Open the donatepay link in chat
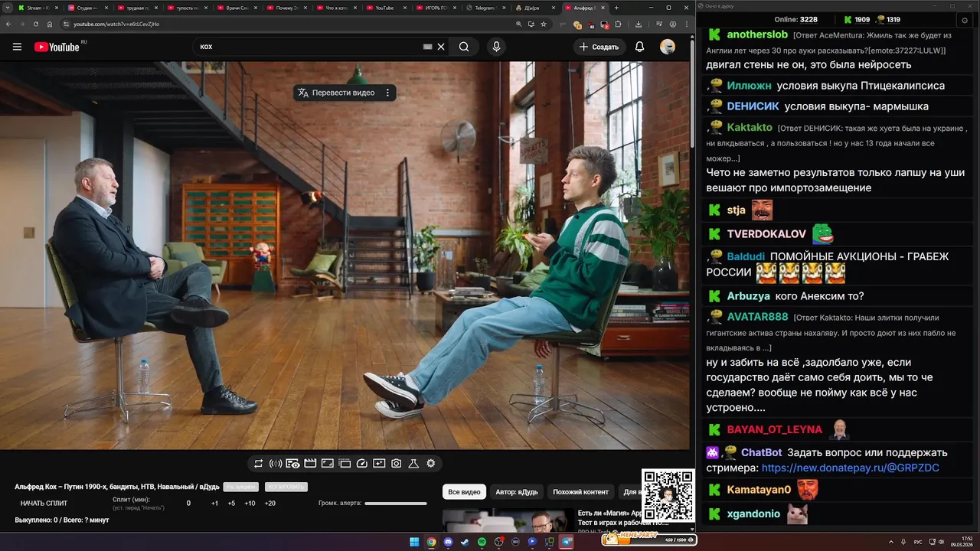 pos(851,468)
